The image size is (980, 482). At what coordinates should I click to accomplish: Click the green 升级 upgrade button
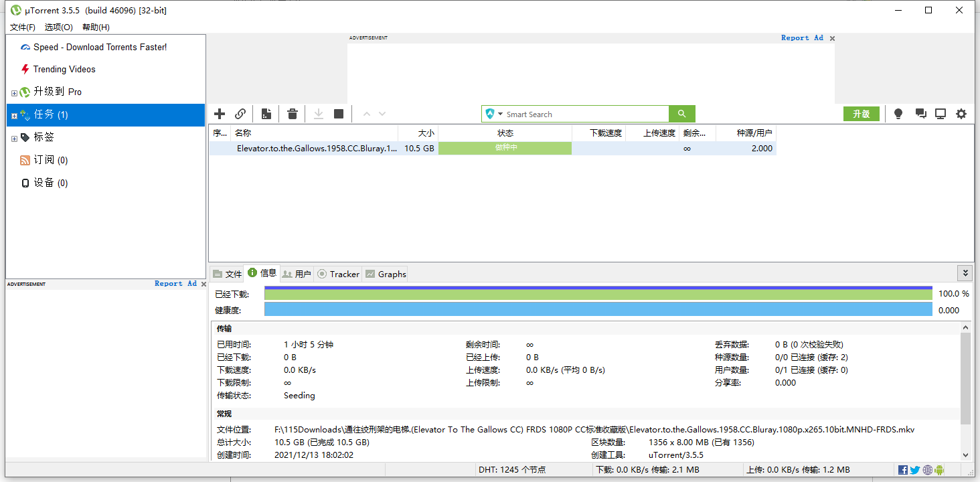(x=862, y=114)
